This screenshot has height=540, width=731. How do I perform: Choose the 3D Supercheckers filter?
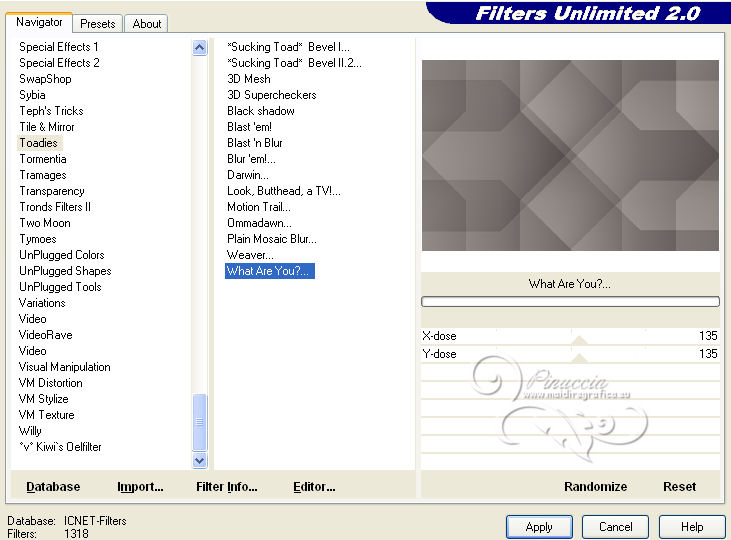click(x=272, y=95)
